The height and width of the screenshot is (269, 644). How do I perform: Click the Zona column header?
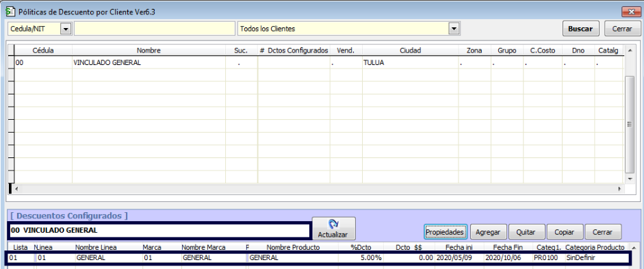click(x=475, y=50)
